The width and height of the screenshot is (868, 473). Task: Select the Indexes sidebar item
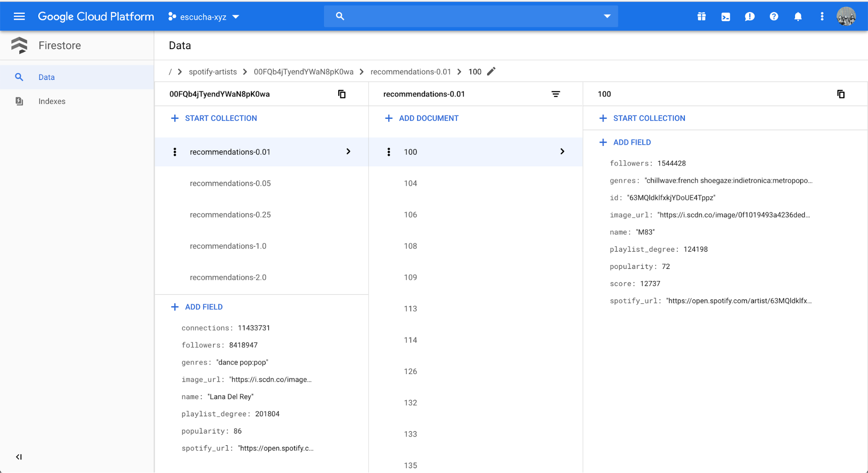77,101
